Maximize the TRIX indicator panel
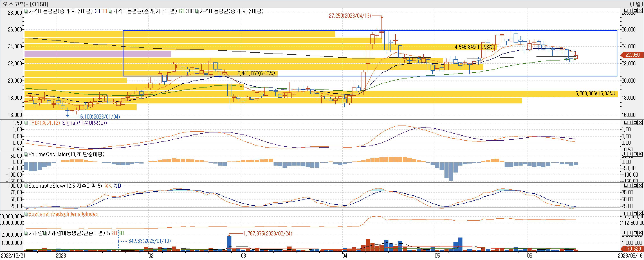This screenshot has height=260, width=644. click(x=635, y=122)
